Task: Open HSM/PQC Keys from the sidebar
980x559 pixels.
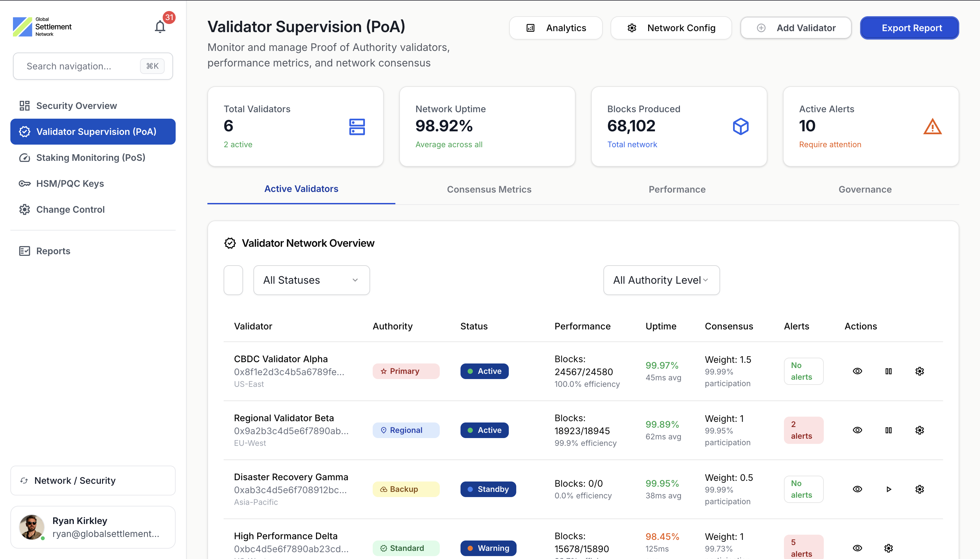Action: pyautogui.click(x=70, y=184)
